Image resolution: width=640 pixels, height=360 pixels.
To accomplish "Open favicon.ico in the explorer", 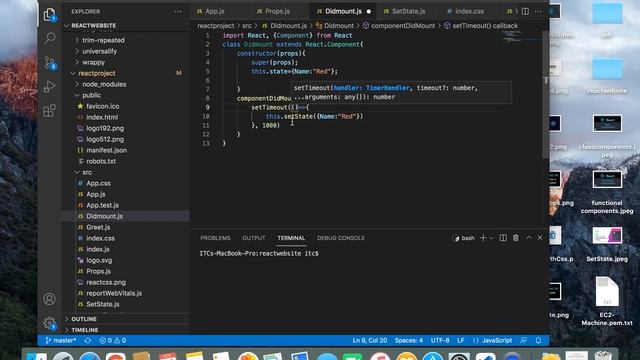I will coord(103,106).
